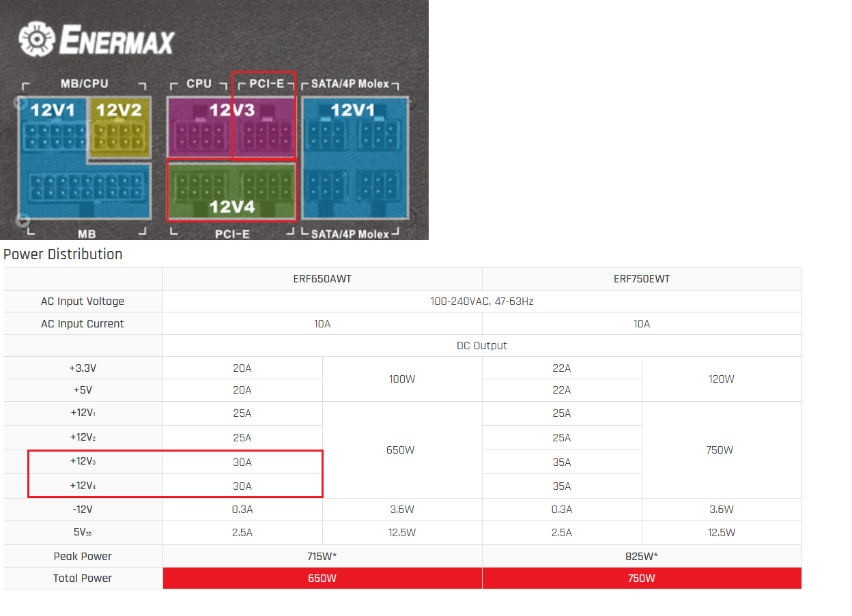Click the red 650W Total Power cell
852x616 pixels.
point(322,578)
